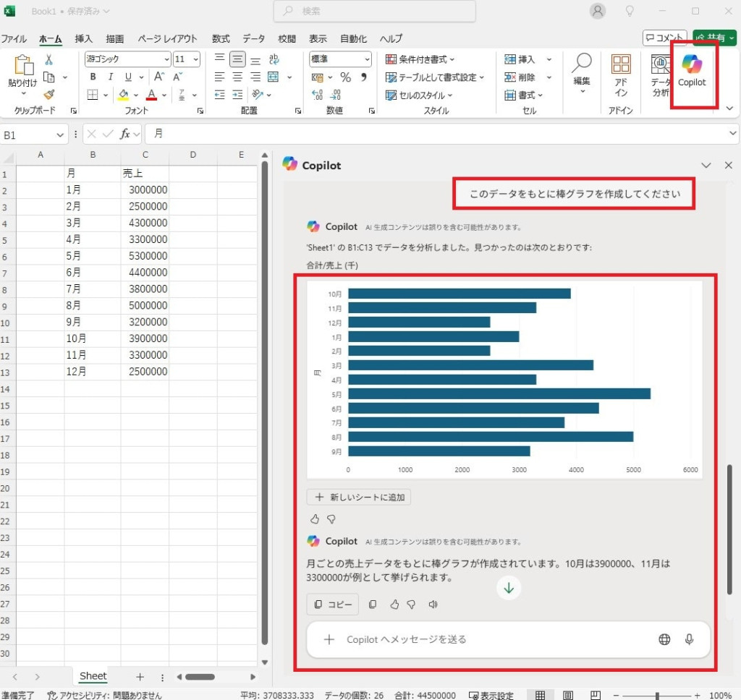Open the 編集 editing search tools

pyautogui.click(x=583, y=72)
